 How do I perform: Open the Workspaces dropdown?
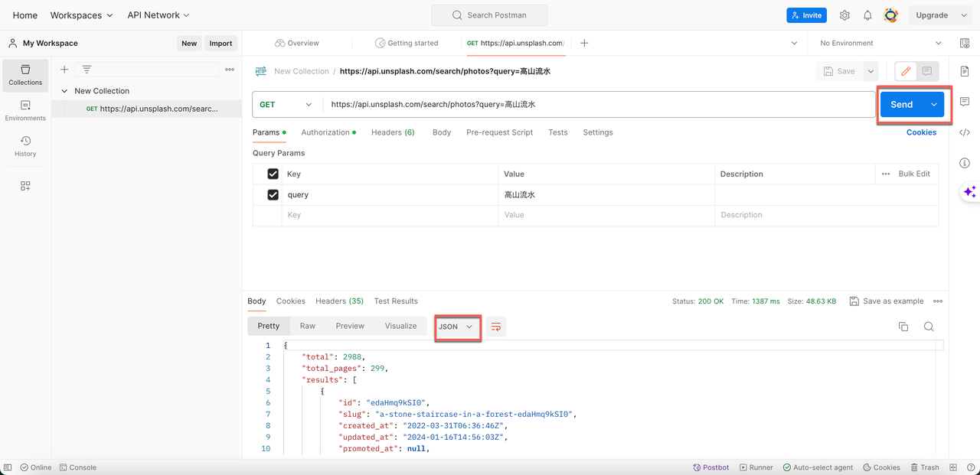tap(81, 15)
